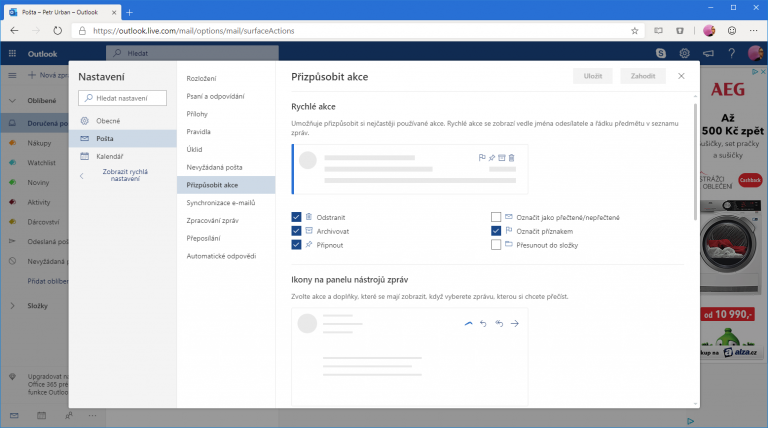
Task: Click the reply all arrow in toolbar preview
Action: click(x=499, y=324)
